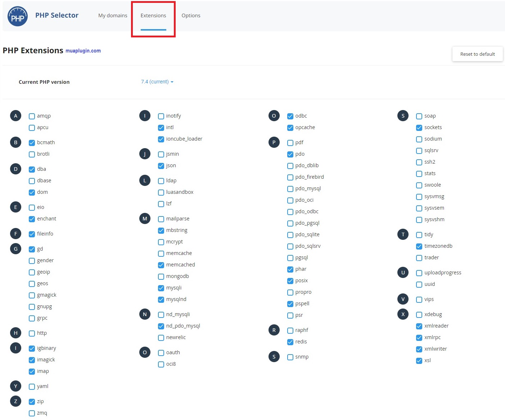Switch to the My domains tab
The image size is (505, 420).
pos(113,15)
